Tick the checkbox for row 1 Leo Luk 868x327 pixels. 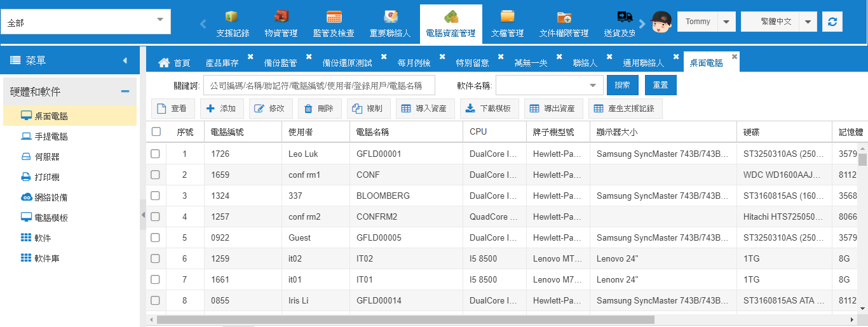[x=156, y=154]
